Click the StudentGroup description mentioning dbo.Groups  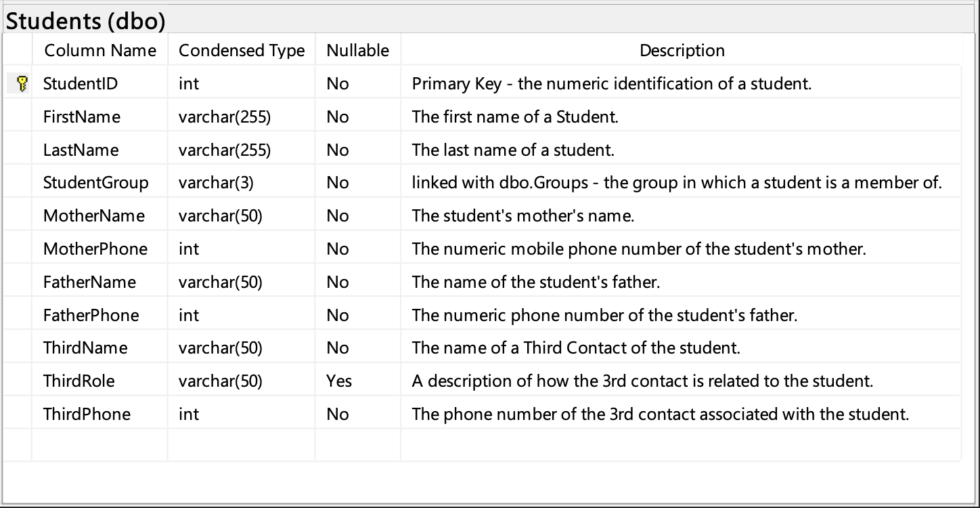tap(677, 183)
